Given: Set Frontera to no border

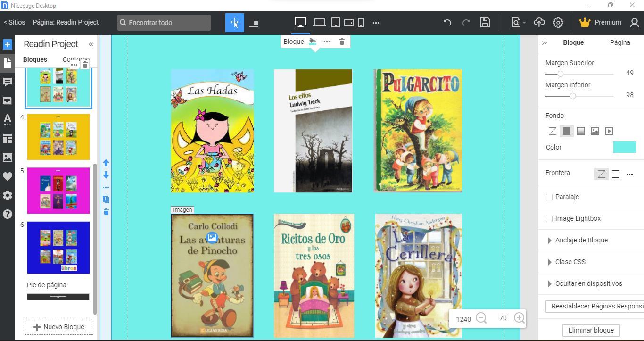Looking at the screenshot, I should click(602, 174).
